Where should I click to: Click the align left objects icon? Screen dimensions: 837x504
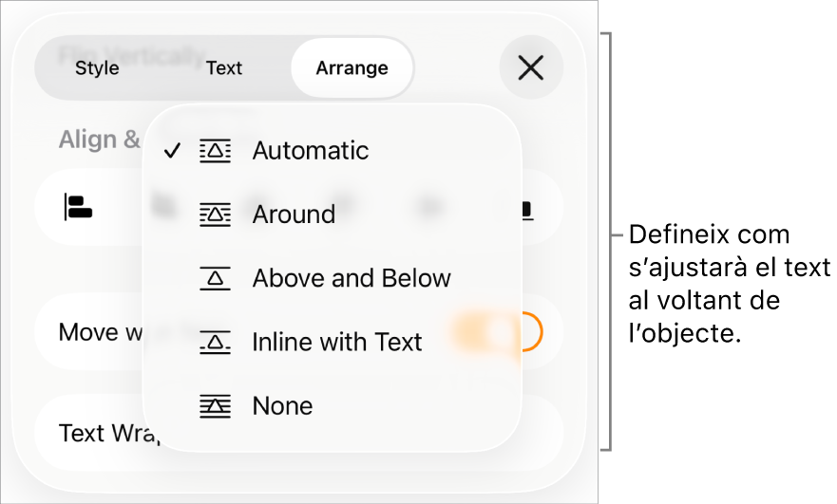point(78,207)
